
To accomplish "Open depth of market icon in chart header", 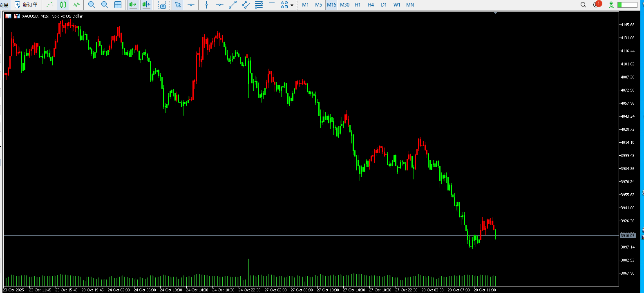I will pos(8,16).
